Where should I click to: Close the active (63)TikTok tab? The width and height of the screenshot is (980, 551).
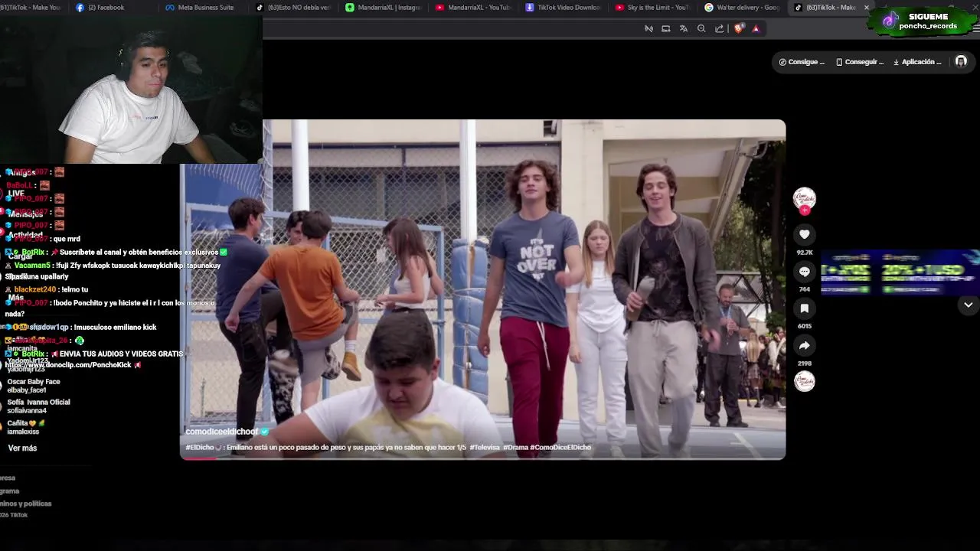pyautogui.click(x=867, y=8)
